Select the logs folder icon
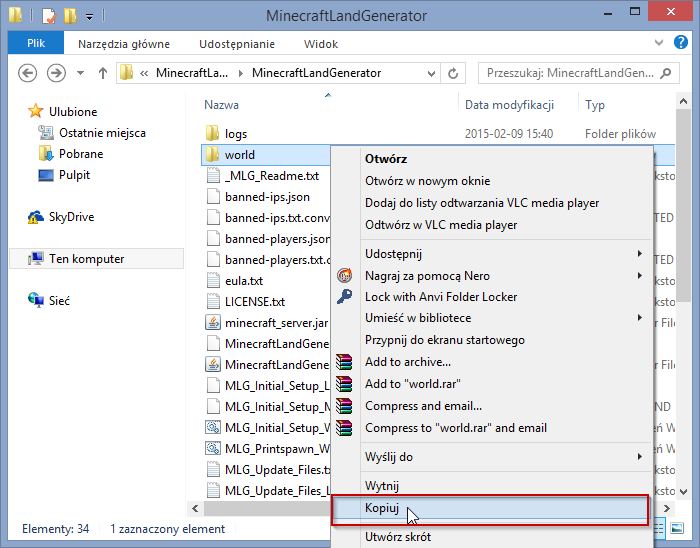 (x=212, y=133)
